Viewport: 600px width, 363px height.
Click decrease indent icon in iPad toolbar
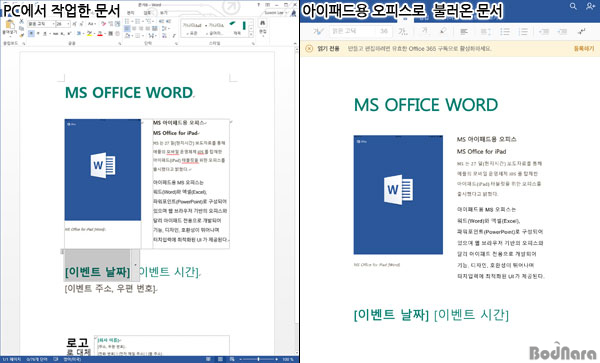coord(544,32)
